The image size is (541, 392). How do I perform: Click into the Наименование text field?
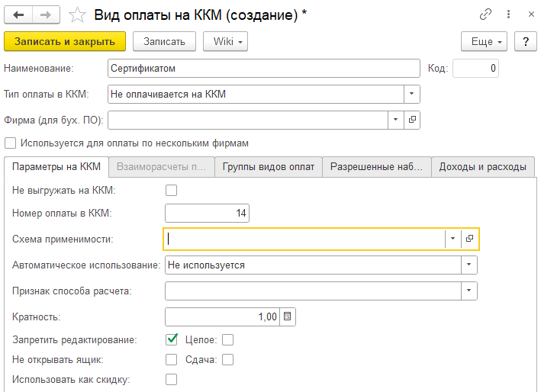coord(263,69)
